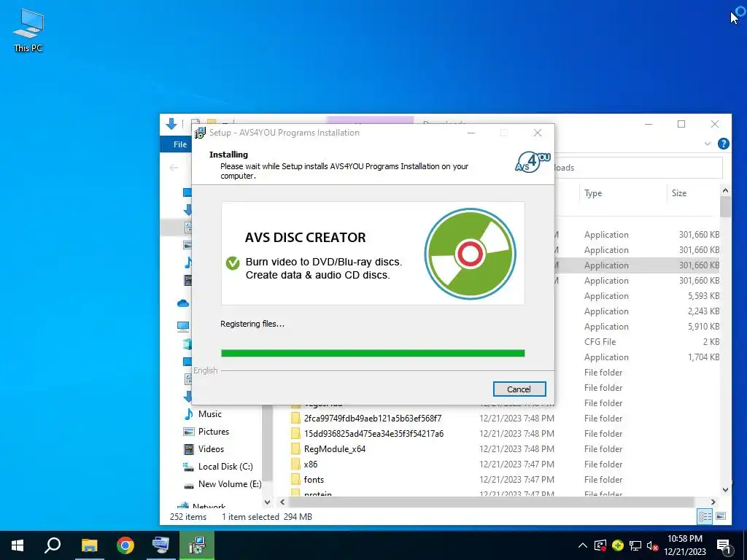
Task: Open This PC desktop icon
Action: click(x=28, y=29)
